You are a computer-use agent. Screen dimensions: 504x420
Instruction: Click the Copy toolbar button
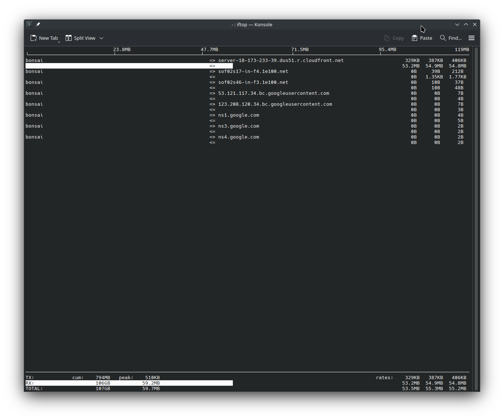click(394, 38)
